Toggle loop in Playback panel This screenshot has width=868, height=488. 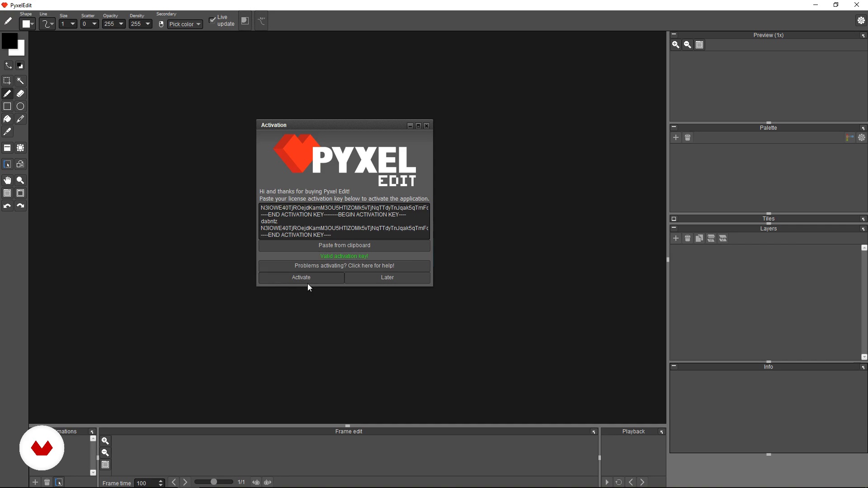(x=618, y=483)
